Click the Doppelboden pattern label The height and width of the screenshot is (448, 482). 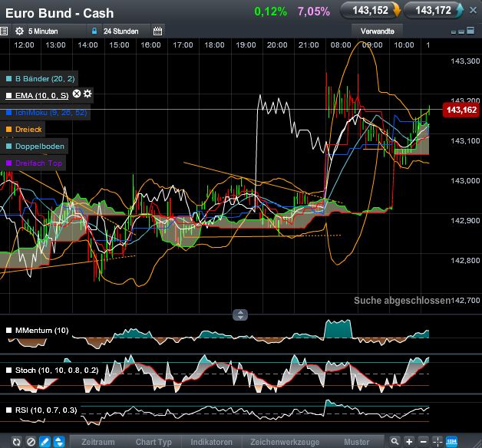click(40, 147)
